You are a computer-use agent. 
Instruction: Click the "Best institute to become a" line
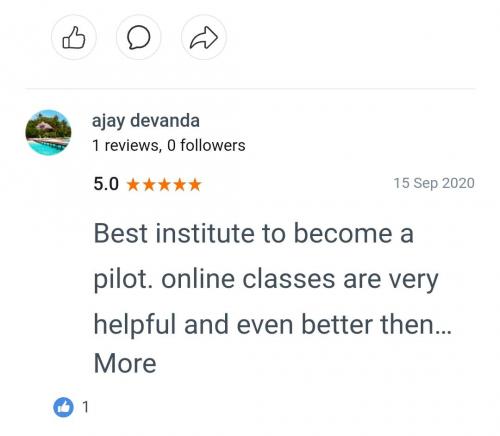(254, 233)
